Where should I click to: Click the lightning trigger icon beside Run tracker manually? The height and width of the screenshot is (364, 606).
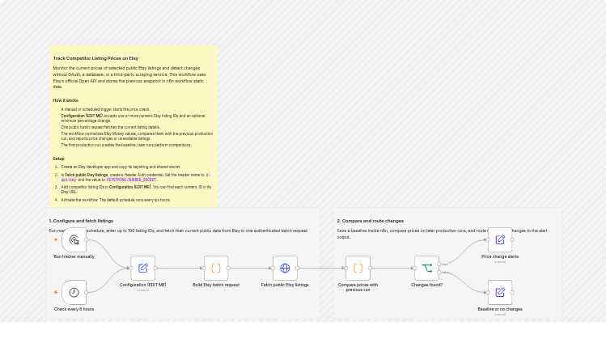56,239
